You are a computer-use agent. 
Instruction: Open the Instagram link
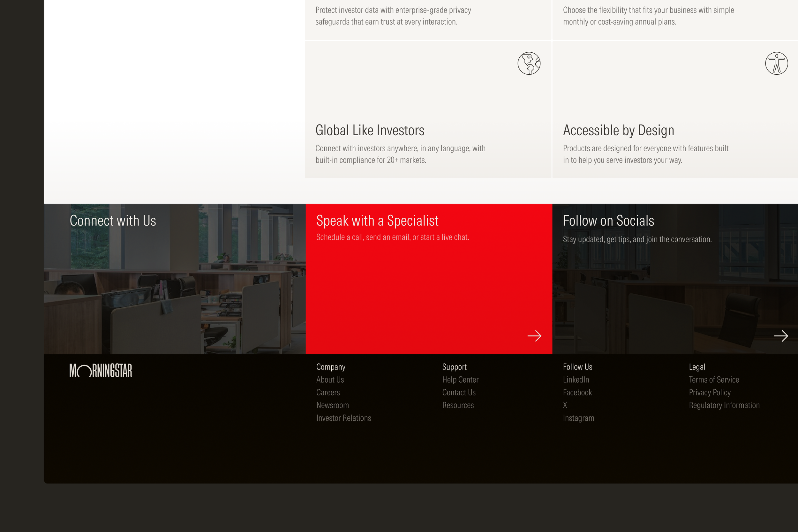(578, 418)
